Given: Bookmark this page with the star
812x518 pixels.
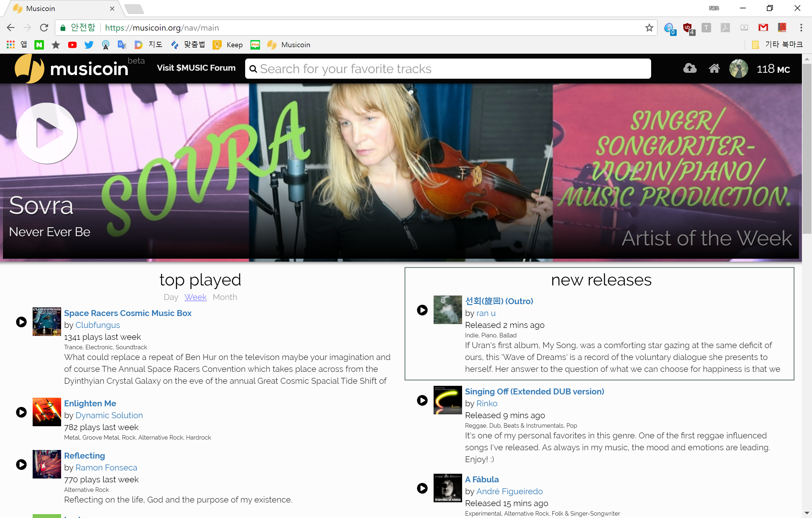Looking at the screenshot, I should click(649, 28).
